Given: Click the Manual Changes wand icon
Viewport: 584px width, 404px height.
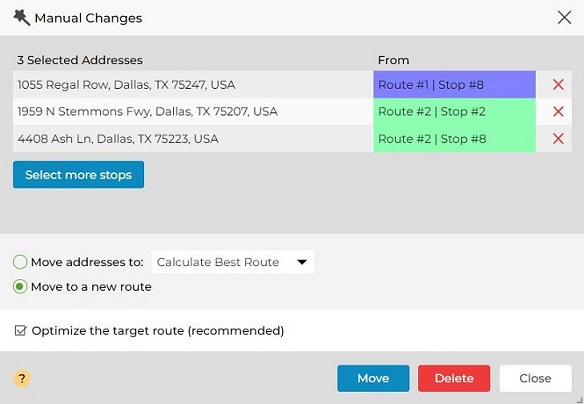Looking at the screenshot, I should click(x=21, y=18).
